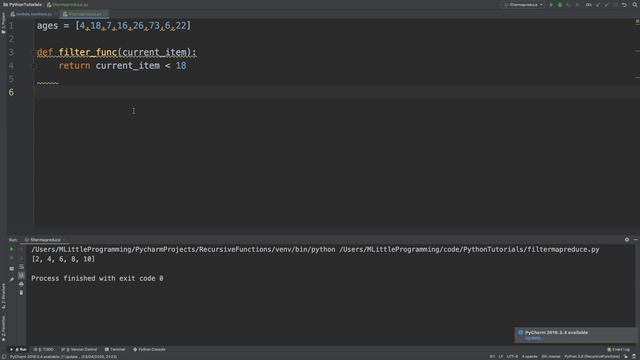The height and width of the screenshot is (360, 640).
Task: Collapse the filter_func definition fold marker
Action: tap(35, 52)
